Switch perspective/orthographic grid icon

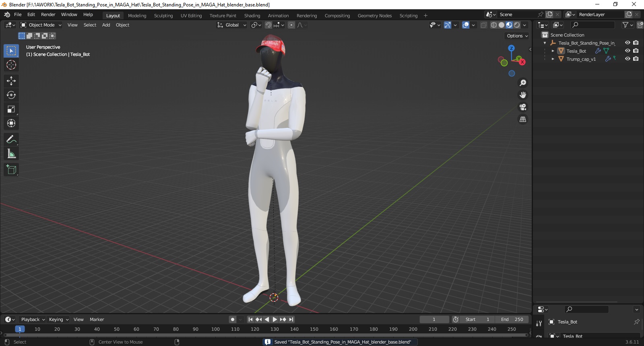click(x=523, y=119)
